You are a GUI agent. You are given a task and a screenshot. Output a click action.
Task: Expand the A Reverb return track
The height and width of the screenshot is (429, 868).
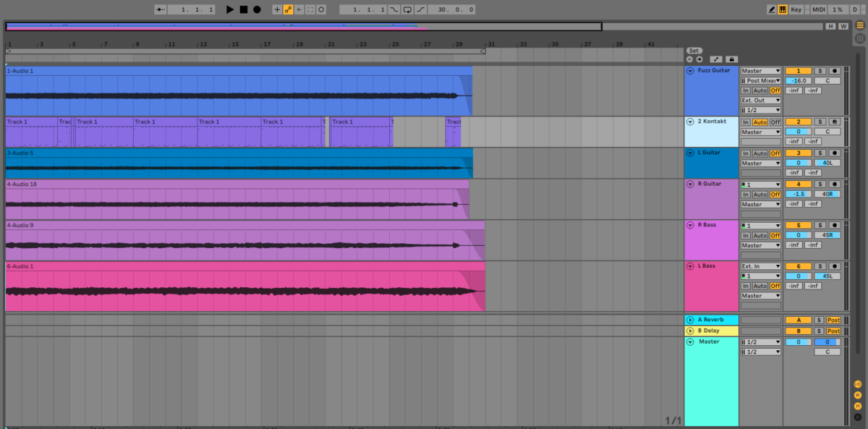pos(690,320)
